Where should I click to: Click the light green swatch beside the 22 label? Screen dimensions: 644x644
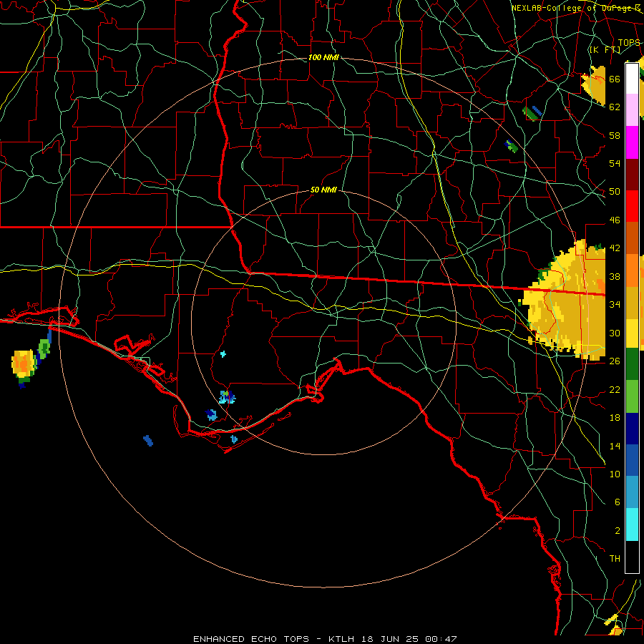coord(632,396)
